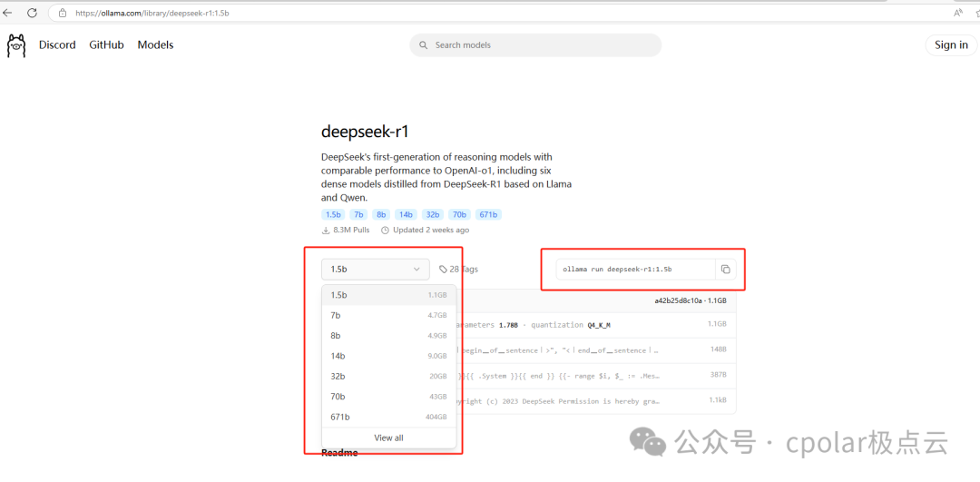Choose 1.5b 1.1GB in the dropdown list

(388, 295)
